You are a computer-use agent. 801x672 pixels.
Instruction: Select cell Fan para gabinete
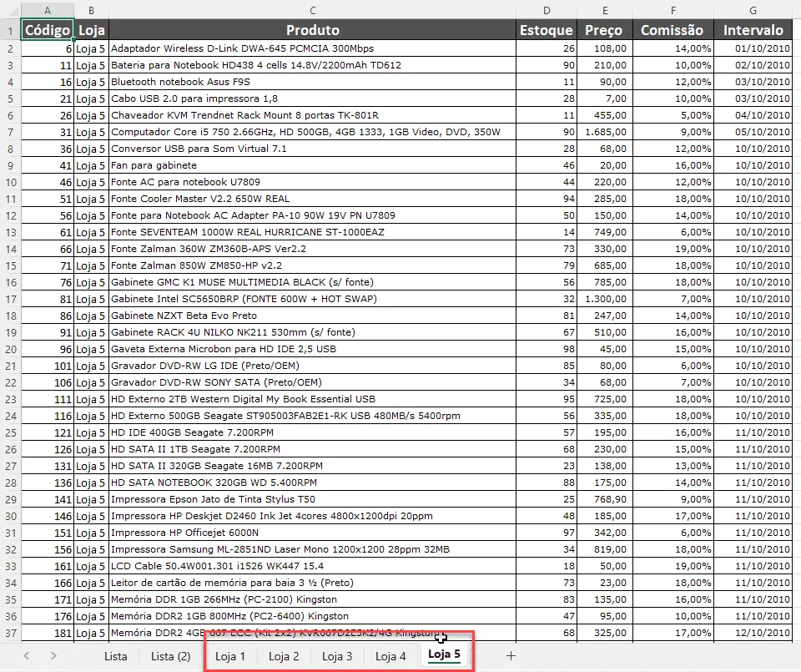click(313, 165)
